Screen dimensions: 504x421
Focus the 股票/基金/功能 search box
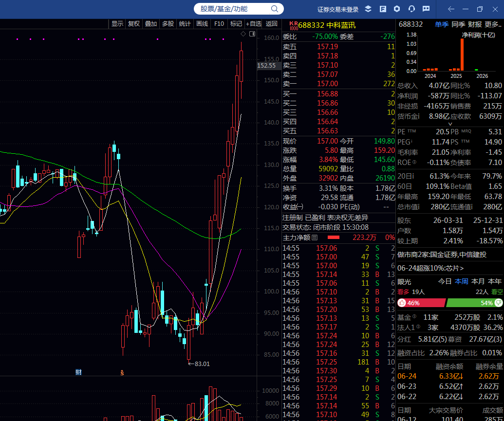point(239,9)
